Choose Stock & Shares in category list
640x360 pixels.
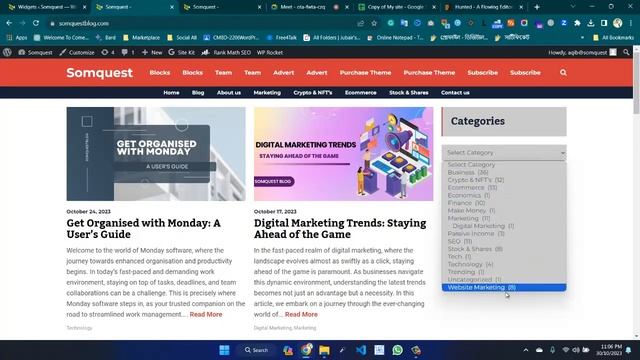point(504,249)
